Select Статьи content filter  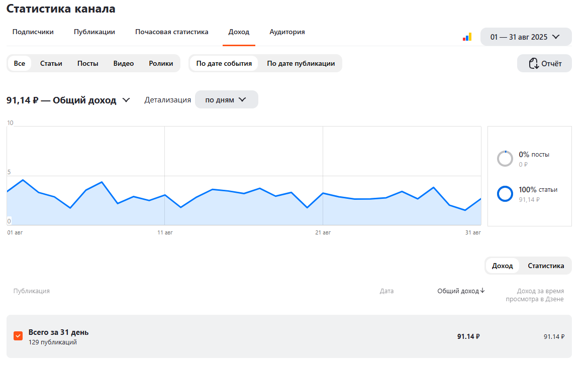[51, 63]
